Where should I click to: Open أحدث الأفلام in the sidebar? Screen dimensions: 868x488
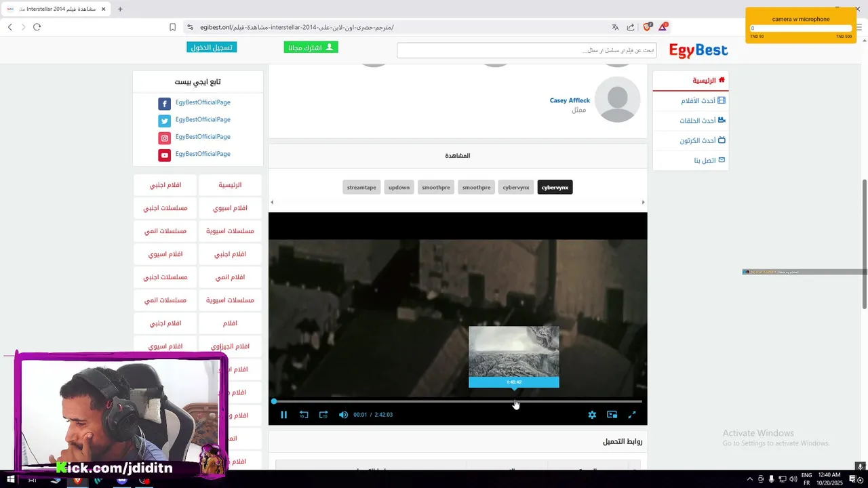click(703, 100)
